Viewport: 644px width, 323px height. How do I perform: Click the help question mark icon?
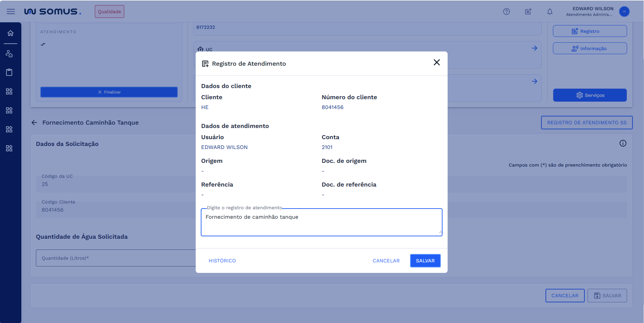click(x=506, y=12)
